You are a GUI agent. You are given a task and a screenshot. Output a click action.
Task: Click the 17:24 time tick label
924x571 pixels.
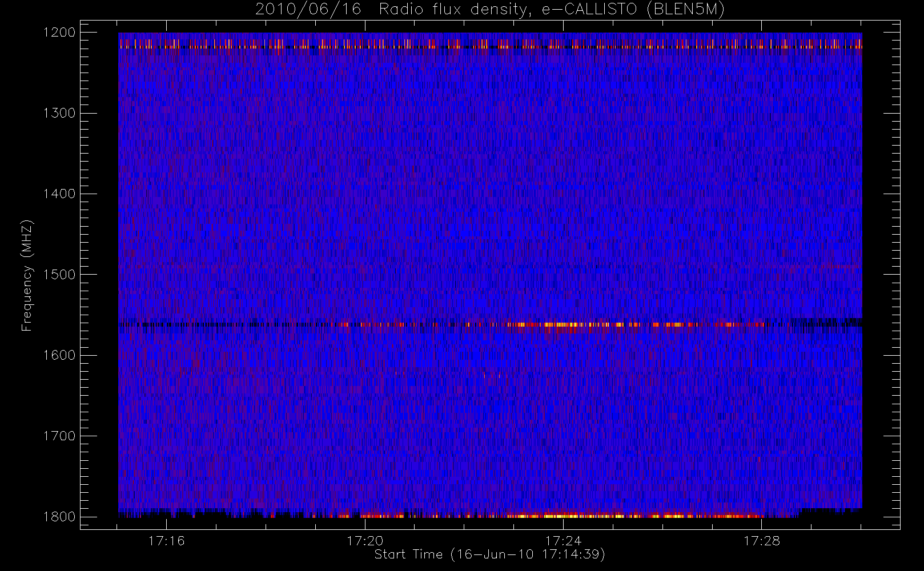pos(563,541)
